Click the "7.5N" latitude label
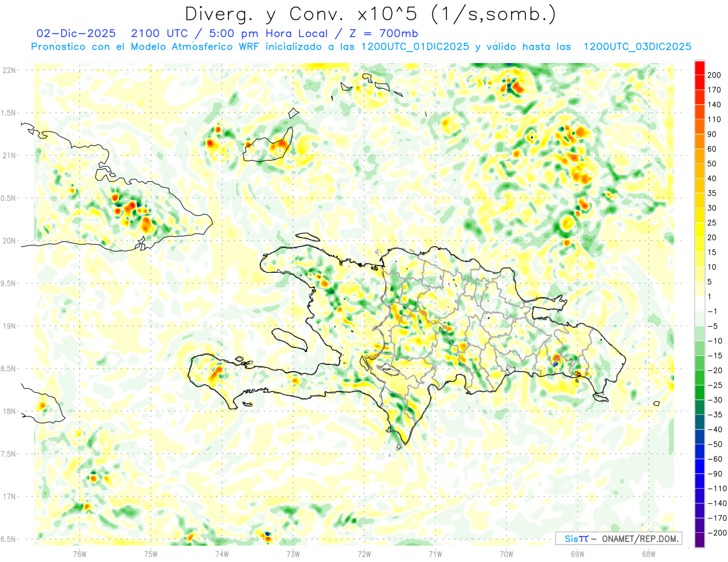This screenshot has width=728, height=562. click(8, 455)
